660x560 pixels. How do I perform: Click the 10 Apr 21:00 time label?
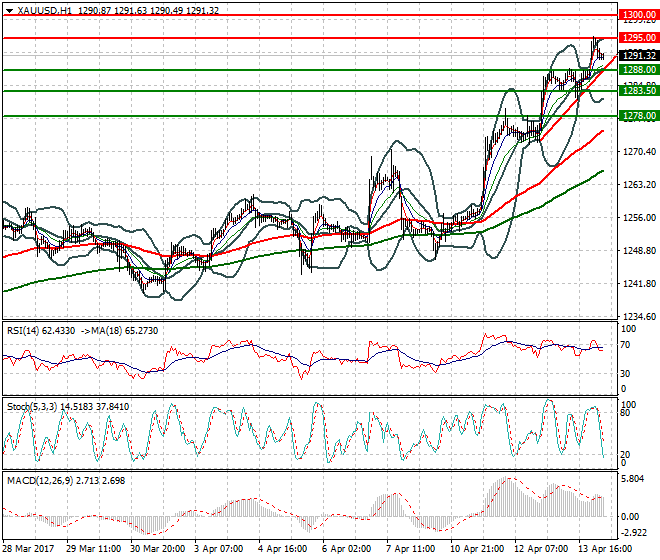coord(477,549)
